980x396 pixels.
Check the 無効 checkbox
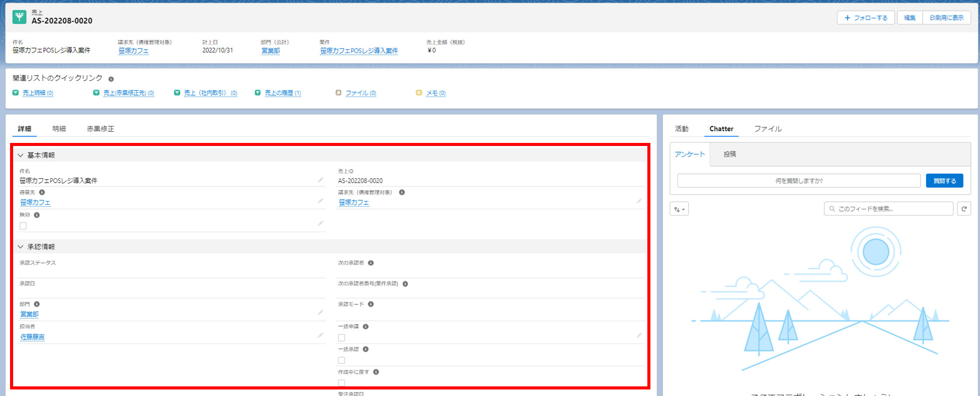[23, 226]
